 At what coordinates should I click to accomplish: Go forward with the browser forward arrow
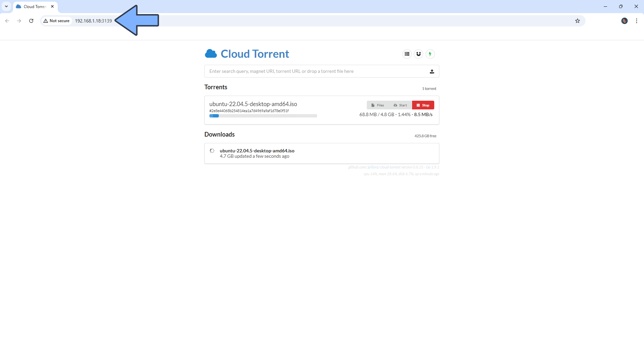tap(19, 21)
